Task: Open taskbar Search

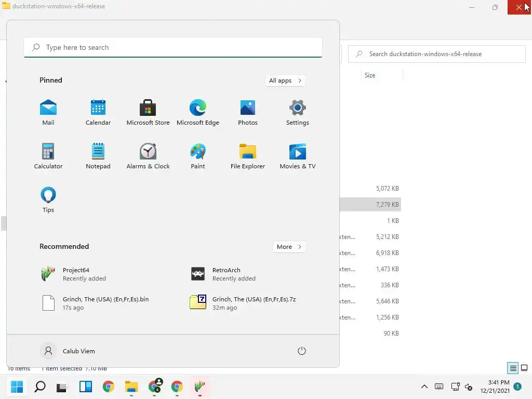Action: point(39,387)
